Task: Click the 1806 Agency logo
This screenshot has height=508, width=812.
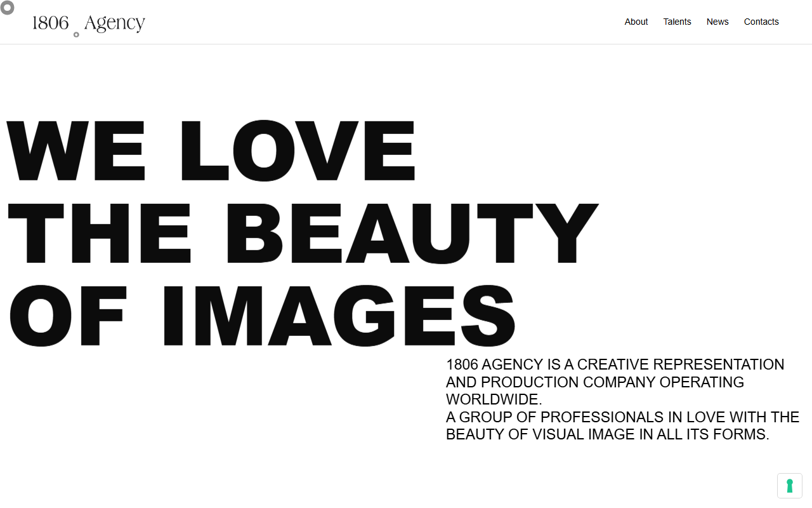Action: (89, 23)
